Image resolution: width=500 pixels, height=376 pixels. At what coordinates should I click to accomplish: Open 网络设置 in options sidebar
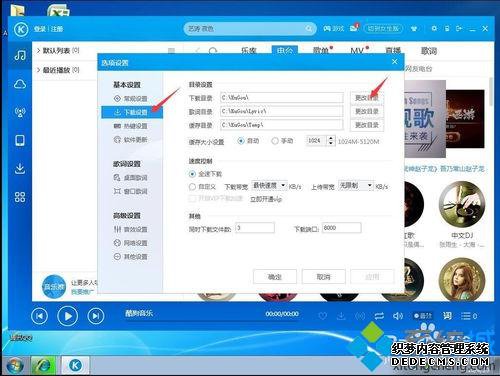(132, 243)
